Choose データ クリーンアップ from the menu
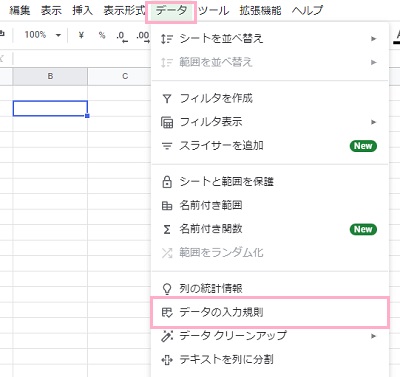 pos(270,336)
